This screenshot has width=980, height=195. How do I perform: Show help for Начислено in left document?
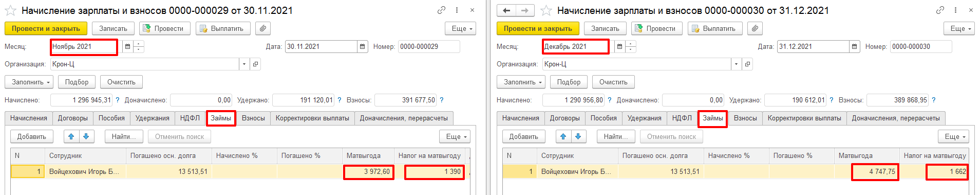[117, 100]
